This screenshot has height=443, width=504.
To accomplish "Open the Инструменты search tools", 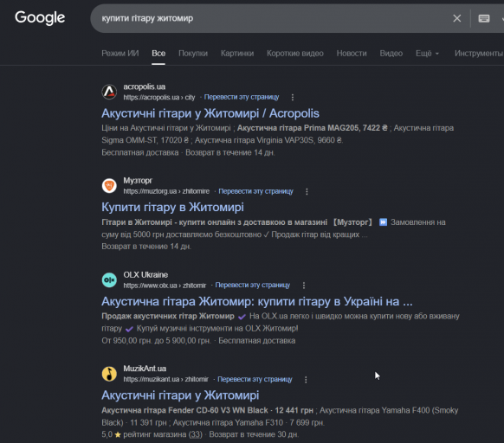I will (x=479, y=54).
